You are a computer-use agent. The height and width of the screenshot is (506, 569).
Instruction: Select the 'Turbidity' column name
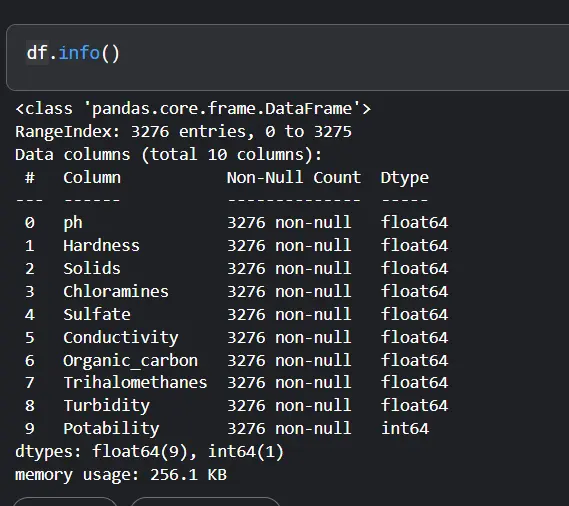click(107, 406)
